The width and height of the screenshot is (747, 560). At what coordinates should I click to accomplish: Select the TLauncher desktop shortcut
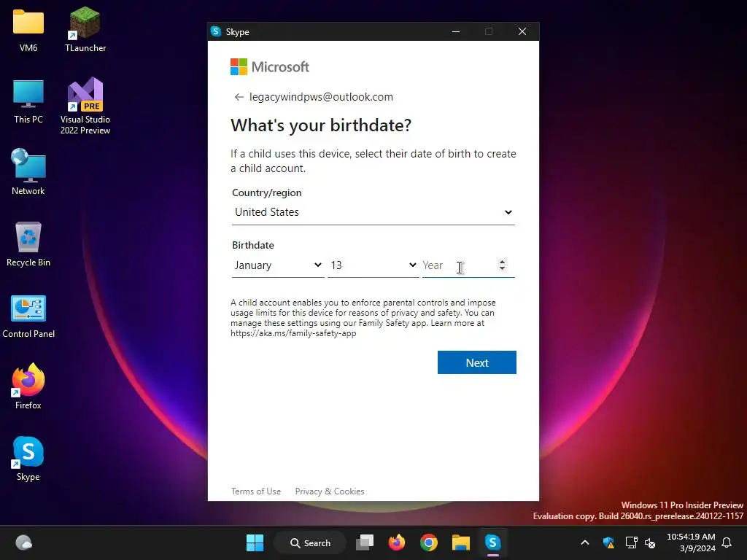pos(85,29)
